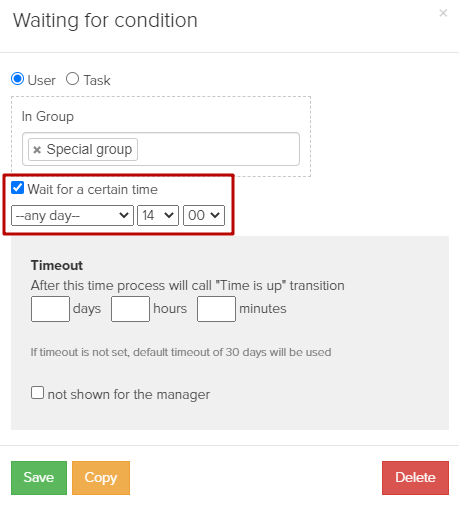Image resolution: width=459 pixels, height=505 pixels.
Task: Remove the Special group tag
Action: tap(37, 150)
